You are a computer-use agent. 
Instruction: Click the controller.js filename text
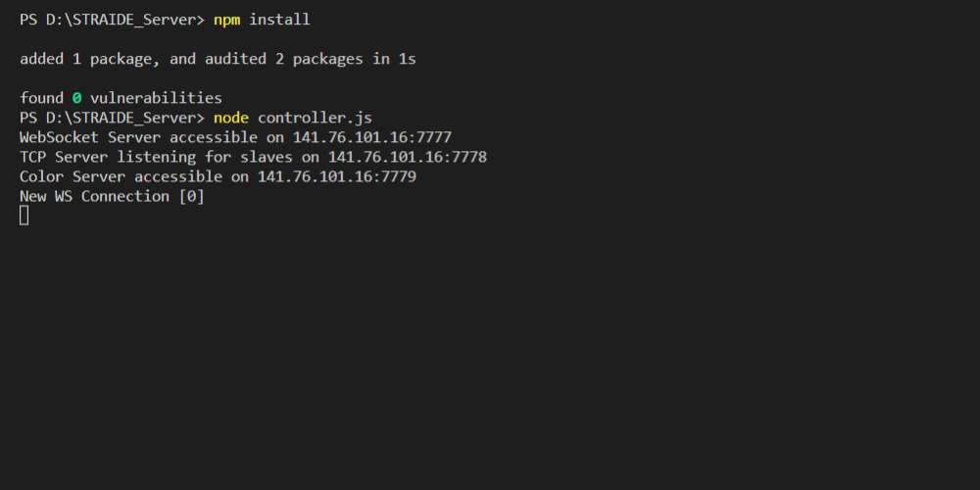coord(315,118)
